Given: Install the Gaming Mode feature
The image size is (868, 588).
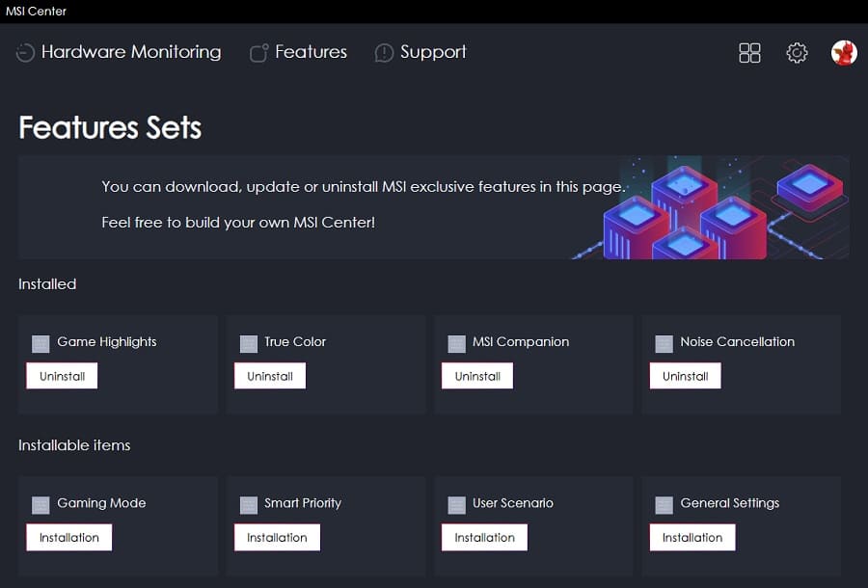Looking at the screenshot, I should [69, 537].
